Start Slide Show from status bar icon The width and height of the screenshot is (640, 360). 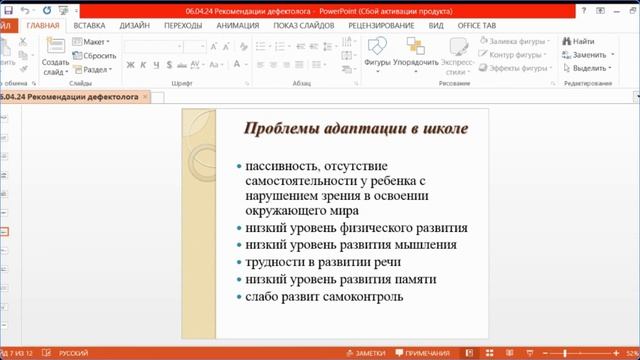529,353
